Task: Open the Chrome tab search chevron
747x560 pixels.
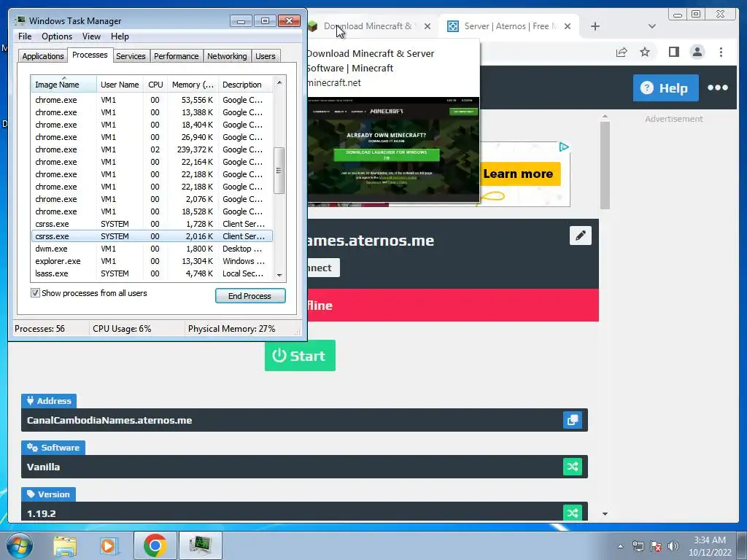Action: tap(651, 26)
